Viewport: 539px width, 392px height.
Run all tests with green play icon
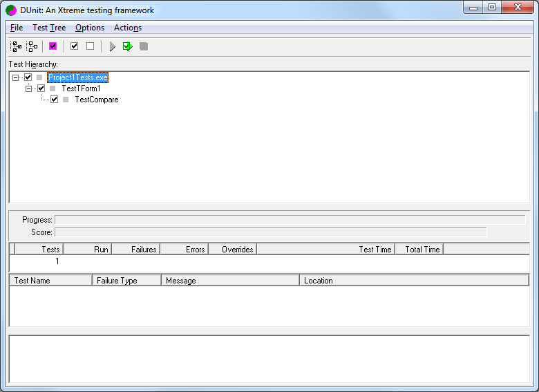point(113,46)
